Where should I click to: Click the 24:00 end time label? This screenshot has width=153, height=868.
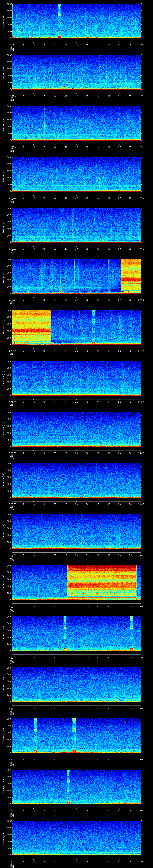(141, 504)
